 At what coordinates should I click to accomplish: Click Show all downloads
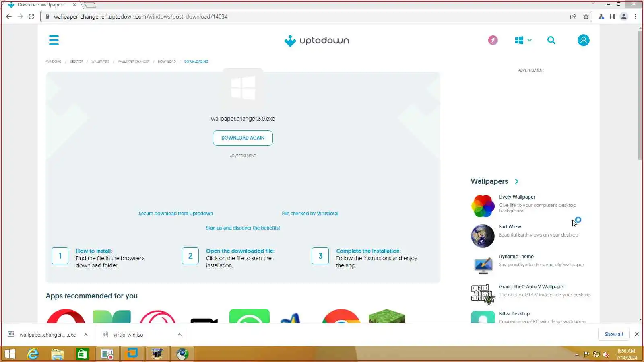click(x=613, y=334)
